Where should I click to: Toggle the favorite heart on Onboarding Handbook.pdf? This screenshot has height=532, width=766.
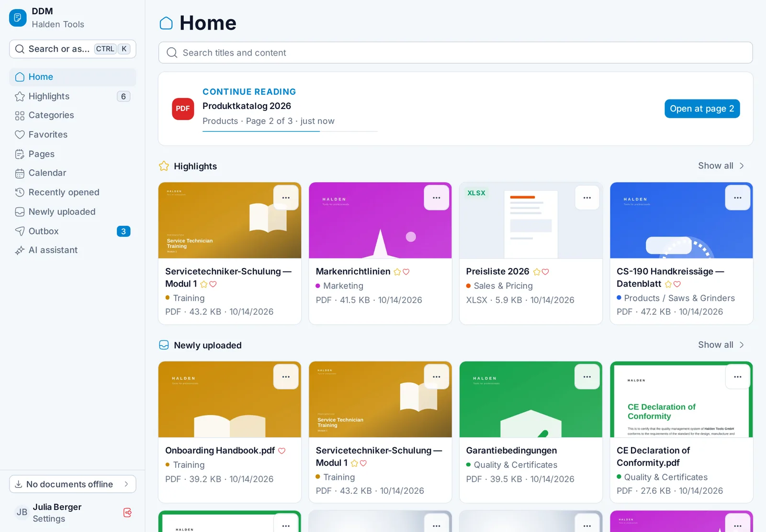coord(282,451)
